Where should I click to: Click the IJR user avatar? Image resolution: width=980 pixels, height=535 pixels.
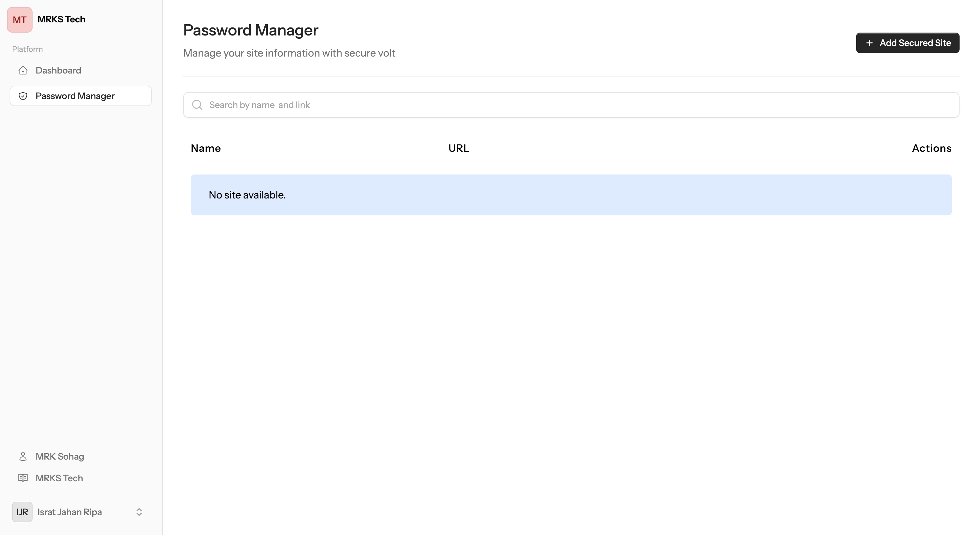coord(22,512)
